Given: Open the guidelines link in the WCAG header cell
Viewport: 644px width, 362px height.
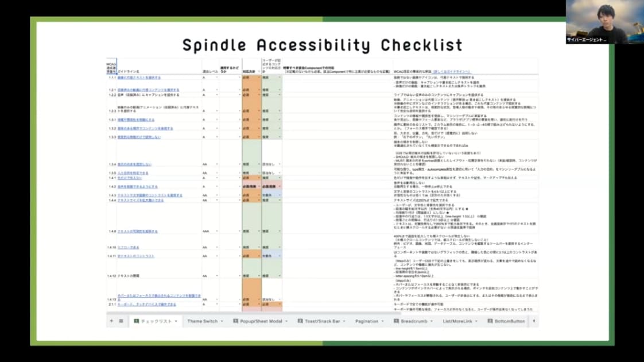Looking at the screenshot, I should tap(452, 72).
